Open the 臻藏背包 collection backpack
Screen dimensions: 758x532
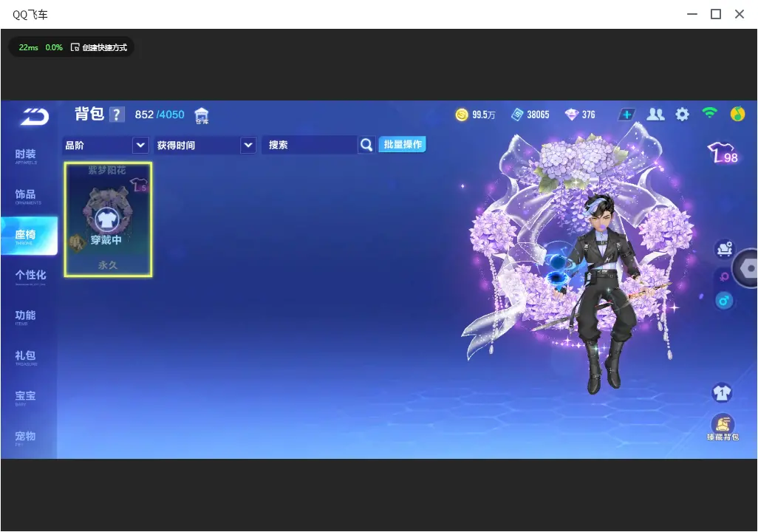[x=723, y=427]
